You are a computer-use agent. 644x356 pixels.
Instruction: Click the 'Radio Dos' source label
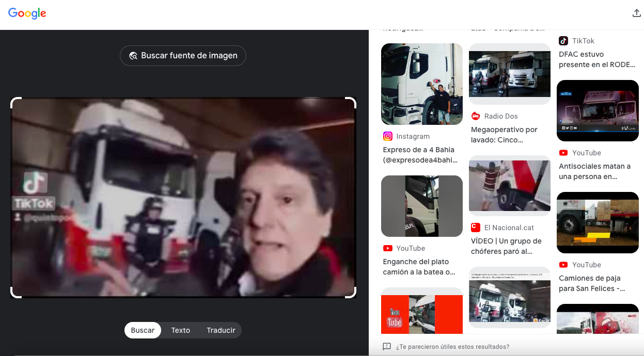(501, 116)
